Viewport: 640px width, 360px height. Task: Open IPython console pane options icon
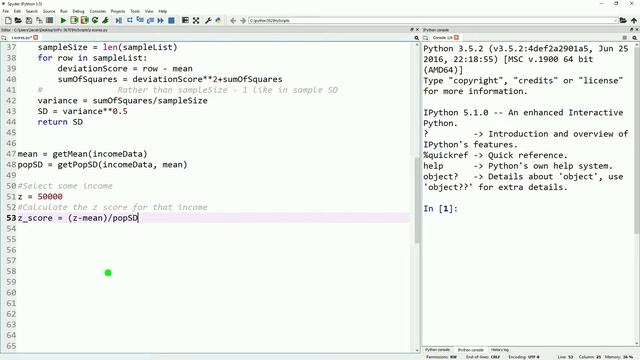(624, 38)
